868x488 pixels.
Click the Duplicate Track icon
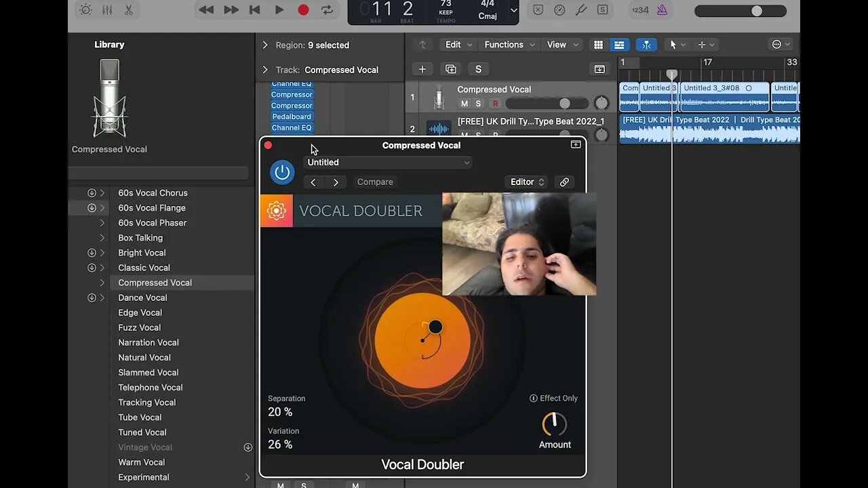450,69
